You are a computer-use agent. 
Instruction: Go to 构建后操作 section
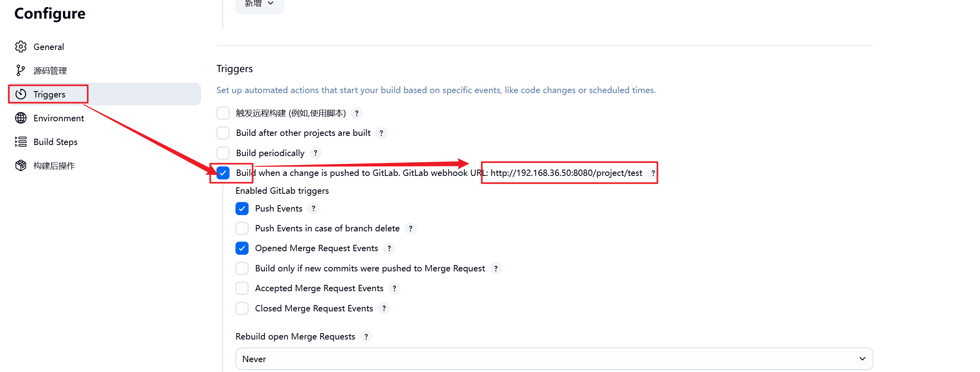[x=105, y=166]
